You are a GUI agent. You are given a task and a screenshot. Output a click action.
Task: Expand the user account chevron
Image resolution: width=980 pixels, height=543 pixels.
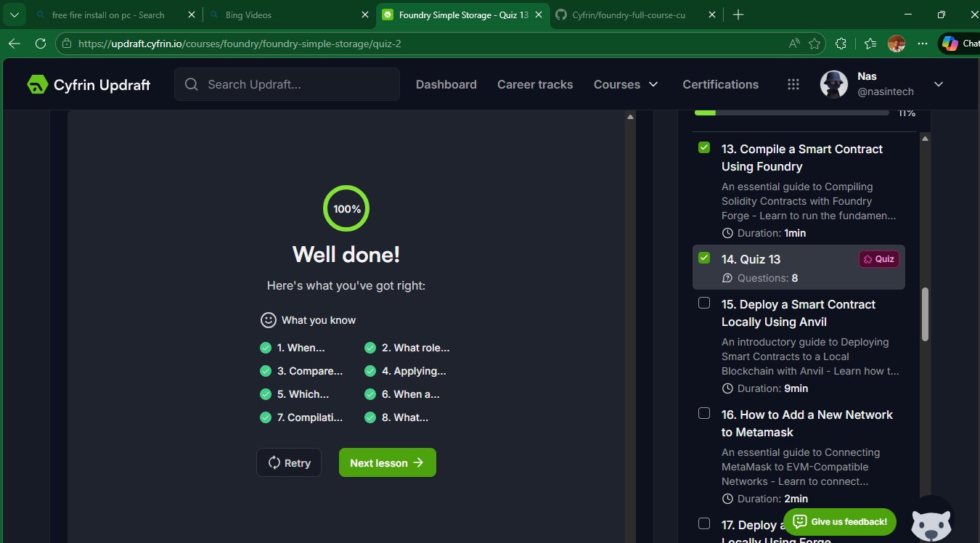click(x=938, y=85)
